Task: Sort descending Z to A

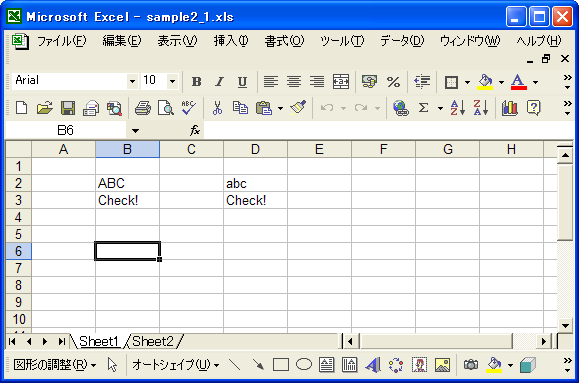Action: [x=481, y=108]
